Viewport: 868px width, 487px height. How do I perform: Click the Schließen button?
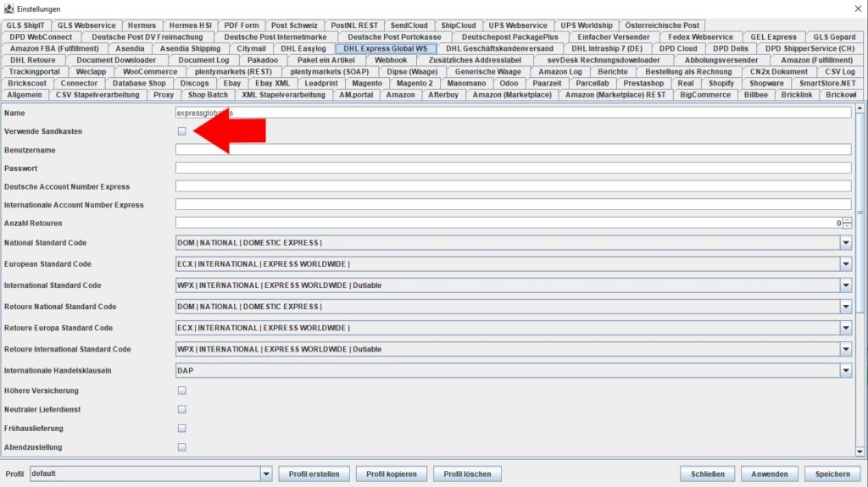click(x=708, y=473)
